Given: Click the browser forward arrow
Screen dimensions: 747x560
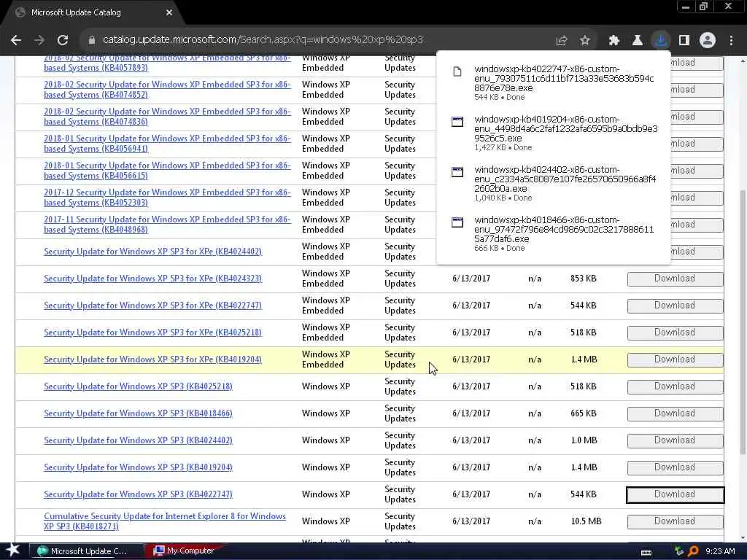Looking at the screenshot, I should (x=39, y=40).
